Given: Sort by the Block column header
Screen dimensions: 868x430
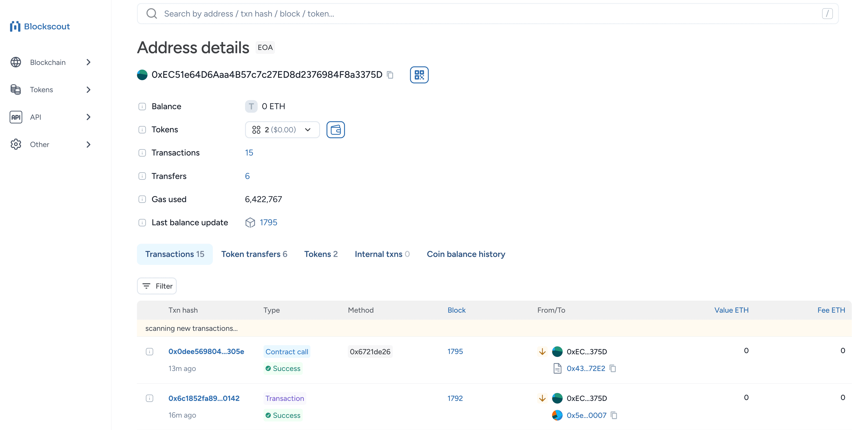Looking at the screenshot, I should 456,310.
